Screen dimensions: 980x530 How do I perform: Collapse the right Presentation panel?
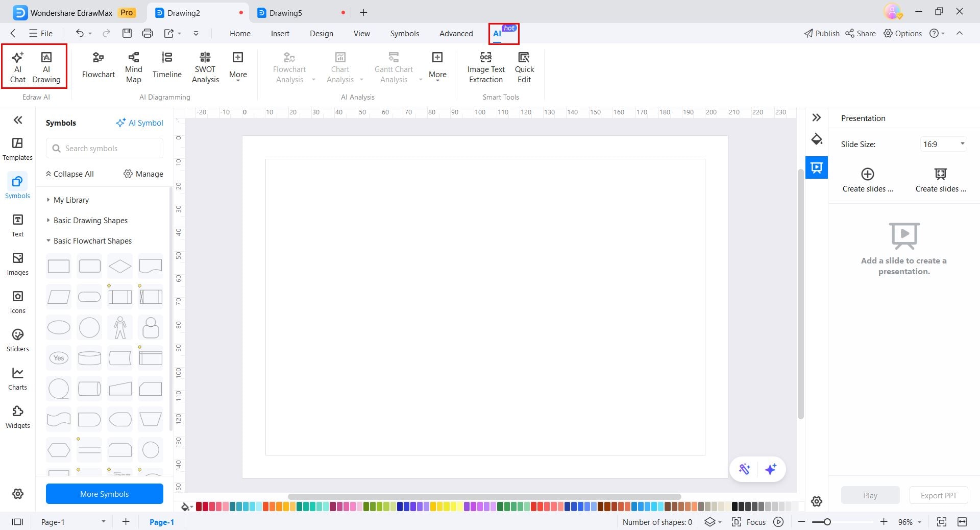tap(817, 117)
